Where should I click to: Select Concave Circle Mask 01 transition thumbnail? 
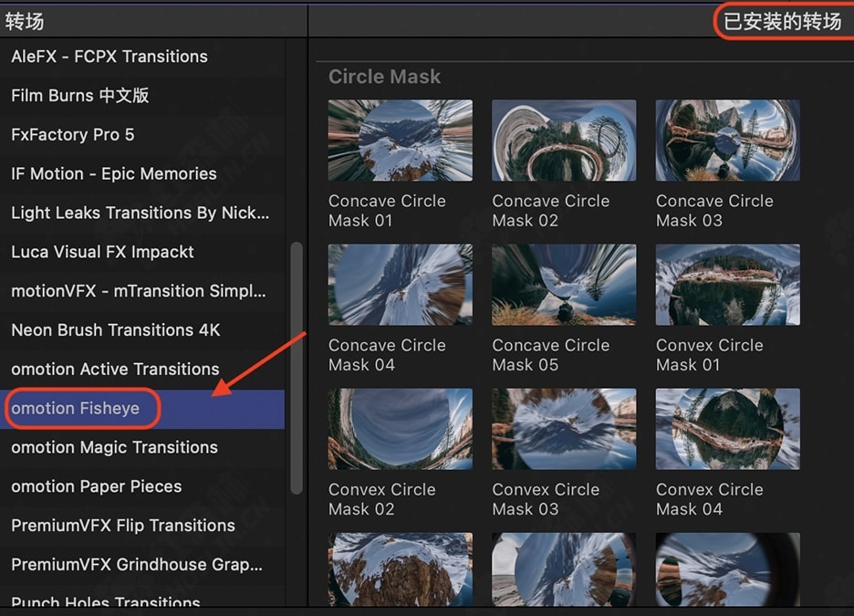coord(400,141)
